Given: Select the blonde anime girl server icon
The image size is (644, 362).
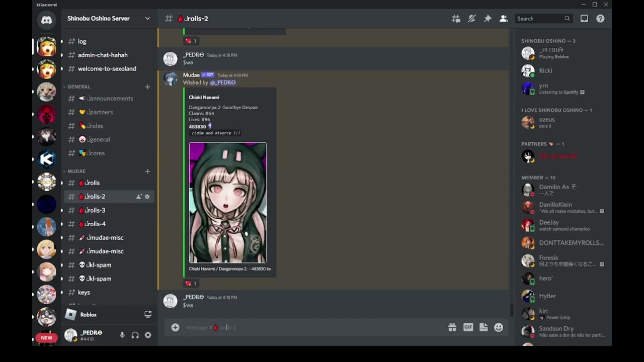Looking at the screenshot, I should (46, 249).
